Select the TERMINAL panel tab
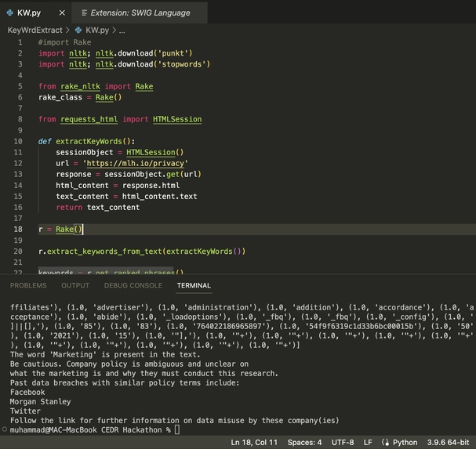The width and height of the screenshot is (476, 449). tap(194, 285)
